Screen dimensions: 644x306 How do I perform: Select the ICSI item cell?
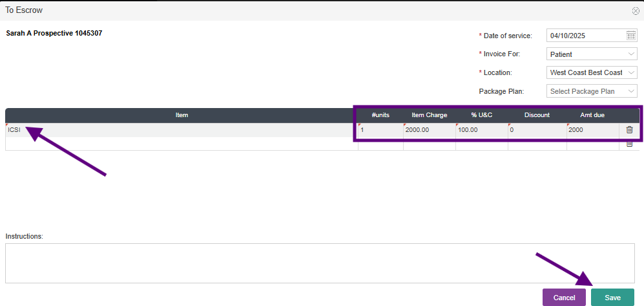182,130
